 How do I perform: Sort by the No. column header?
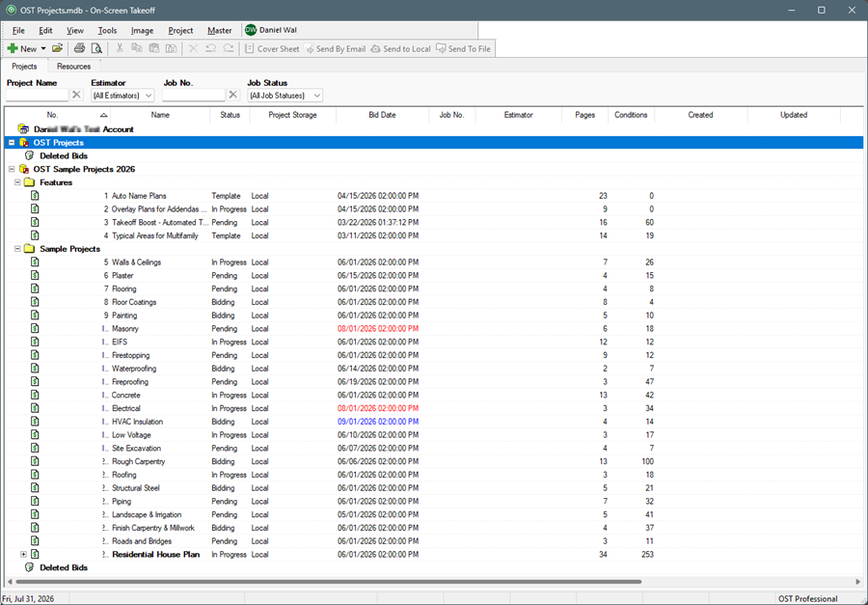58,115
